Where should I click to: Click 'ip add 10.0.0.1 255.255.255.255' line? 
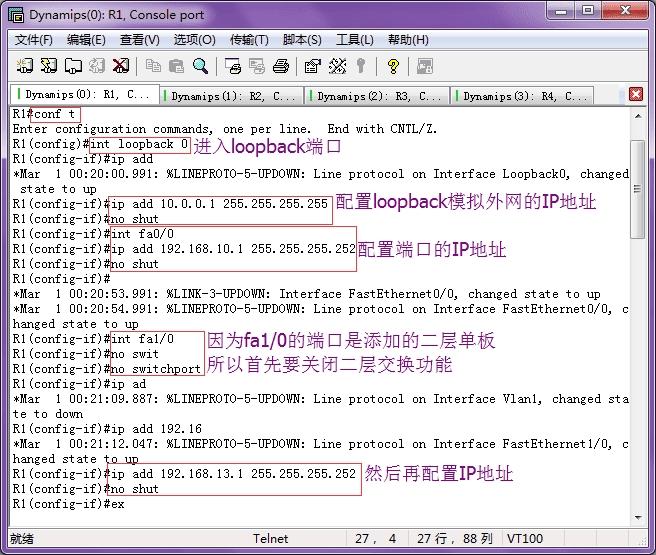[219, 204]
